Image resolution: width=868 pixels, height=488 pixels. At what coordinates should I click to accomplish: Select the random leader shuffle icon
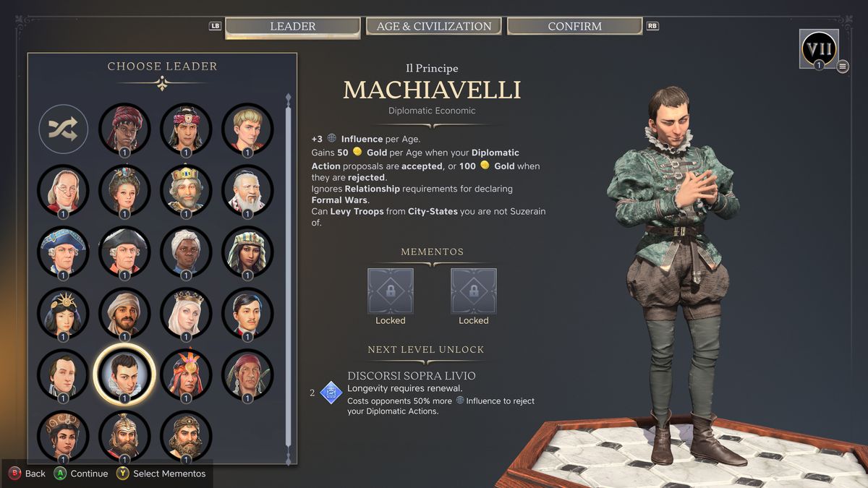click(63, 129)
